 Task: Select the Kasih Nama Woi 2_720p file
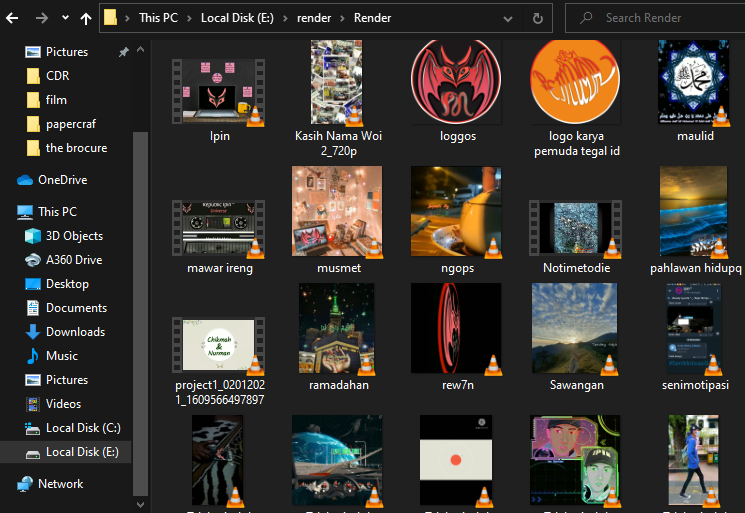(338, 98)
